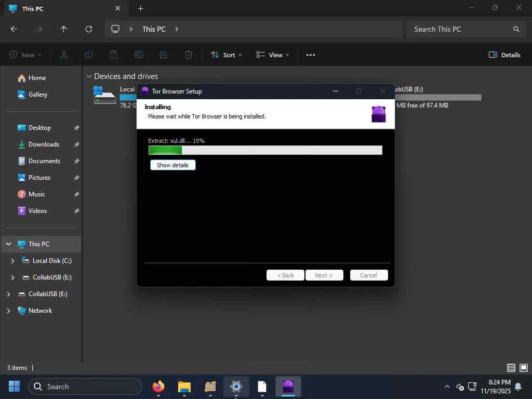
Task: Select This PC in the navigation tree
Action: point(38,244)
